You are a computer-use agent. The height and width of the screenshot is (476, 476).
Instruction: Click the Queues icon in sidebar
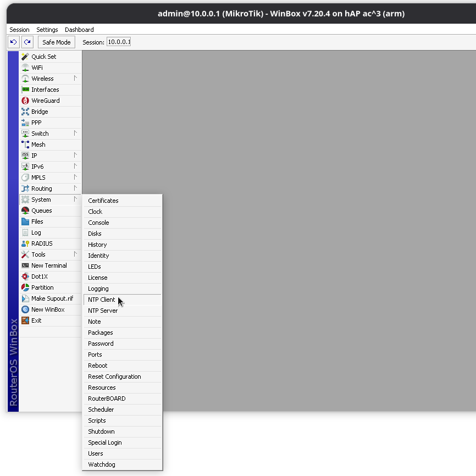pyautogui.click(x=25, y=211)
